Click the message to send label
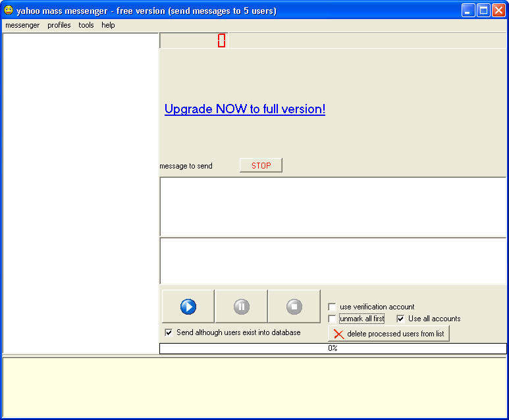Viewport: 509px width, 420px height. click(186, 166)
